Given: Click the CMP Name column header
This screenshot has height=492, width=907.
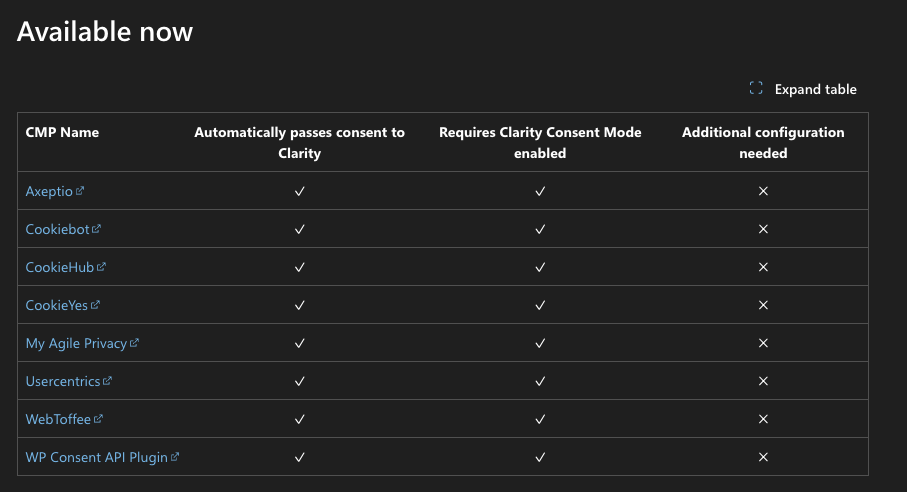Looking at the screenshot, I should point(62,132).
